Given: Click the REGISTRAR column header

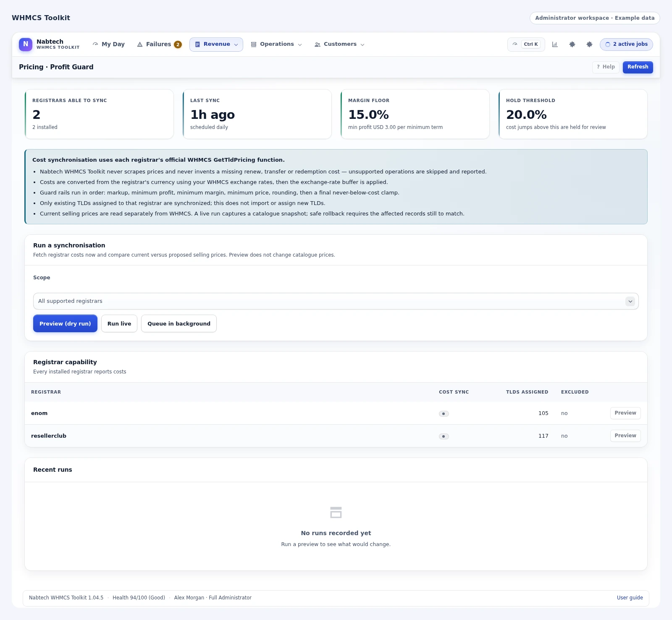Looking at the screenshot, I should coord(46,392).
